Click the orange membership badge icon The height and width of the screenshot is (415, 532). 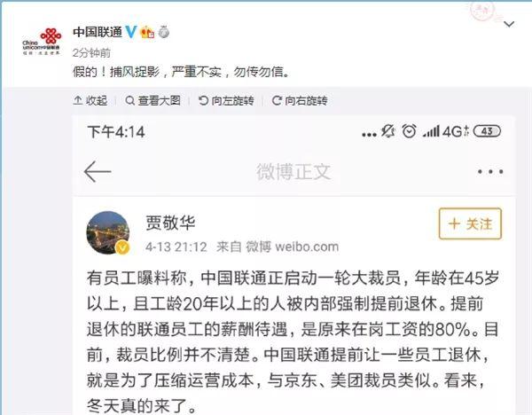147,32
